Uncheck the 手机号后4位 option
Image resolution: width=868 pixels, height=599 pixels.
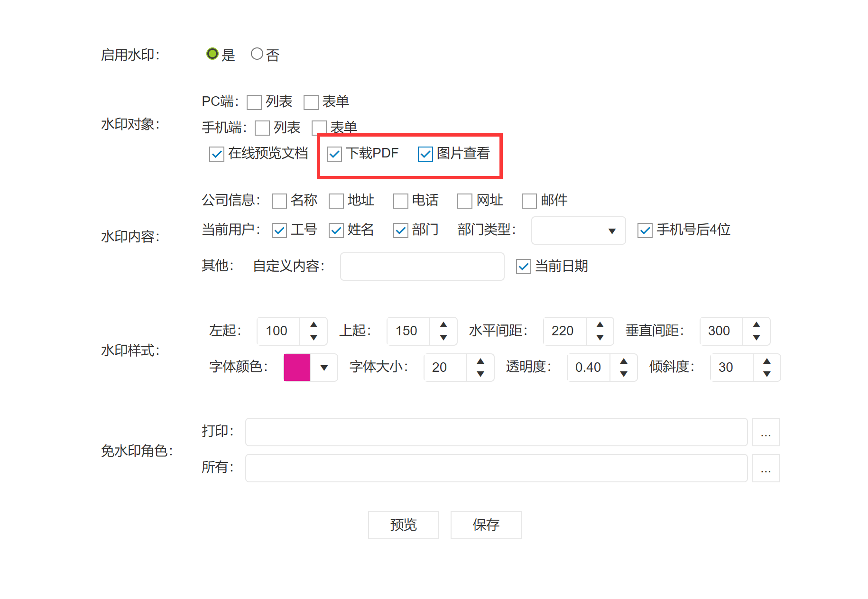[x=645, y=230]
